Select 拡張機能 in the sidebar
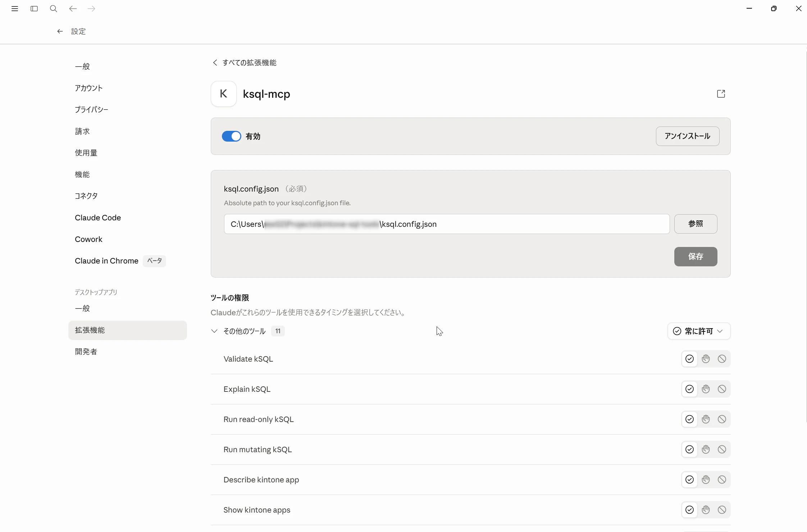Viewport: 807px width, 532px height. [128, 330]
